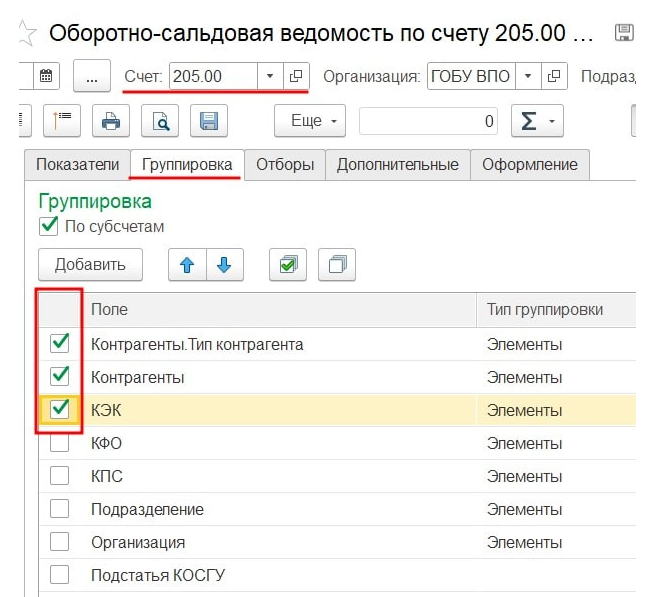Check the Организация row checkbox
The image size is (647, 597).
[x=59, y=542]
